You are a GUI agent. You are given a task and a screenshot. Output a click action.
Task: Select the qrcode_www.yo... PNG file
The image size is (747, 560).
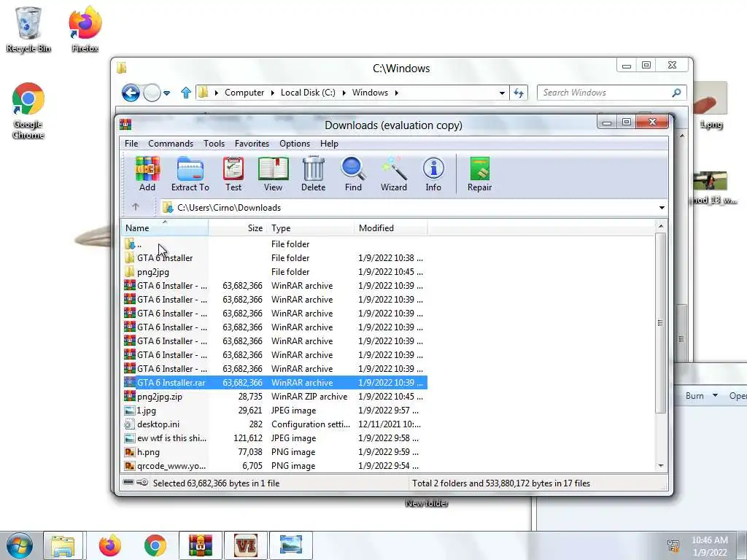click(x=274, y=466)
